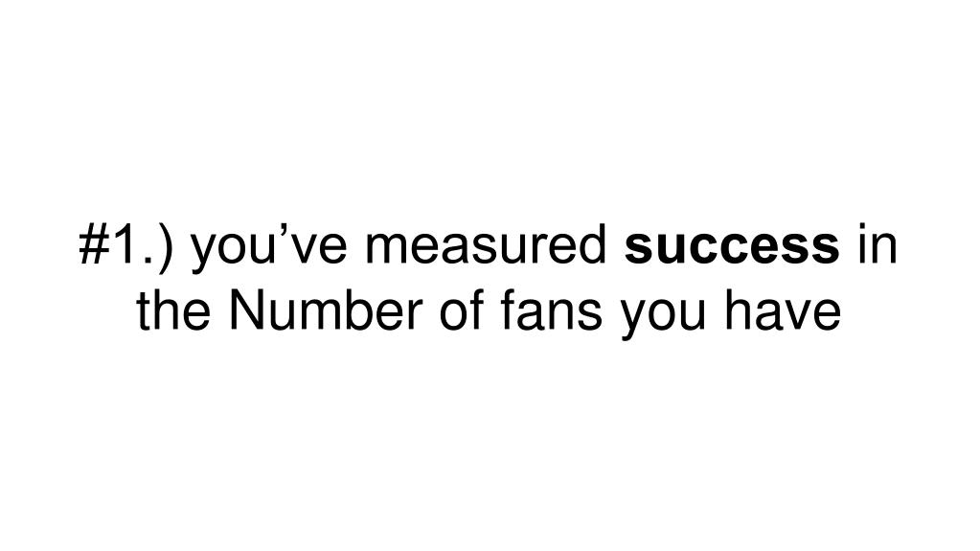This screenshot has height=551, width=980.
Task: Click the digit "1" after the hash
Action: (x=123, y=244)
